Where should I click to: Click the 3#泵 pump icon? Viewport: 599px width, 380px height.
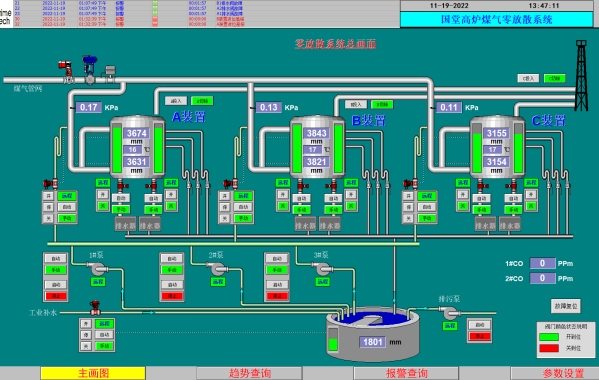pos(324,269)
